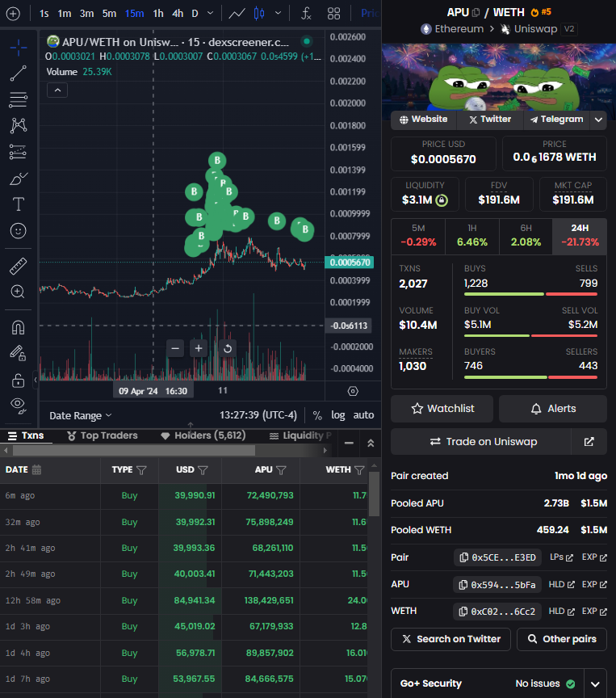Select the 4h timeframe
The width and height of the screenshot is (616, 698).
(x=178, y=14)
